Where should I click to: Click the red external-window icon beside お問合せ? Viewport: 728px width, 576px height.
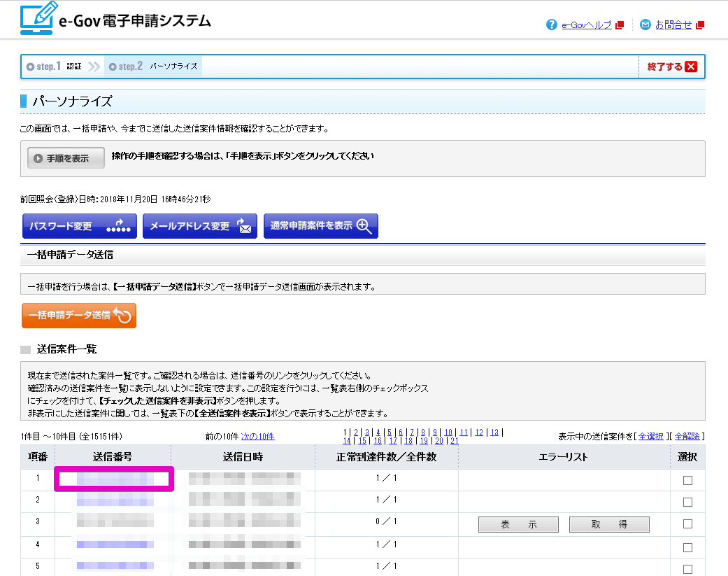[700, 25]
